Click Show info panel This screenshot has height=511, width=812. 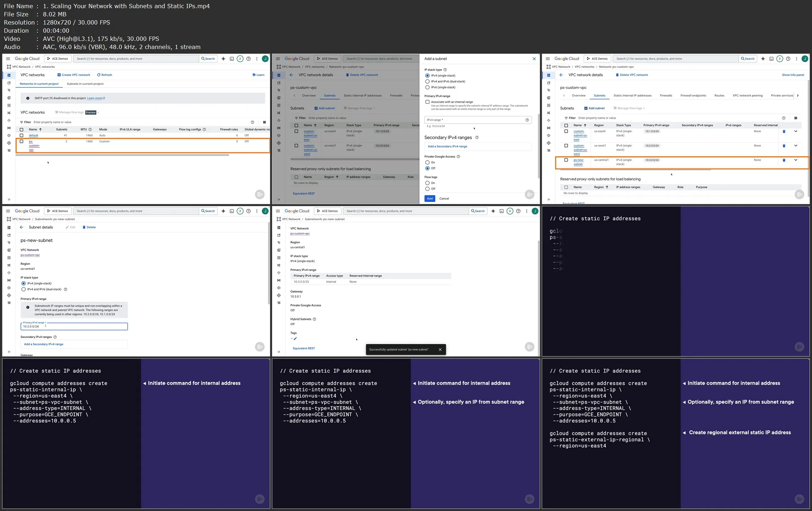[793, 75]
